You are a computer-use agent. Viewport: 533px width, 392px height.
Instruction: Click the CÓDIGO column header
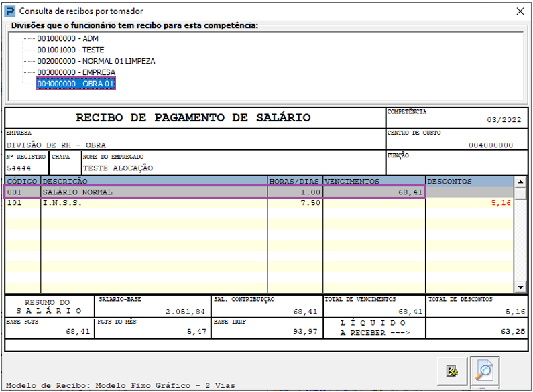[x=22, y=181]
